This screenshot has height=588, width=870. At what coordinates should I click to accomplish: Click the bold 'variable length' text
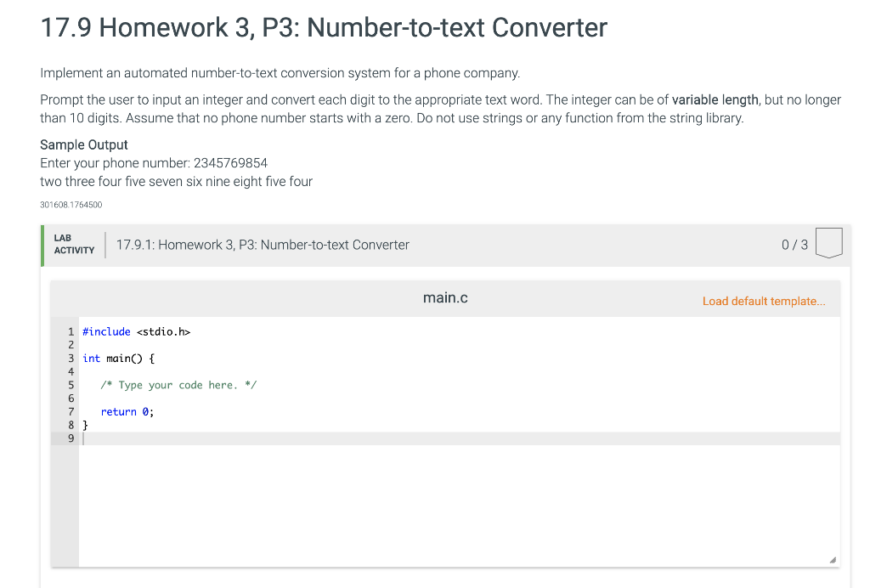pyautogui.click(x=715, y=100)
